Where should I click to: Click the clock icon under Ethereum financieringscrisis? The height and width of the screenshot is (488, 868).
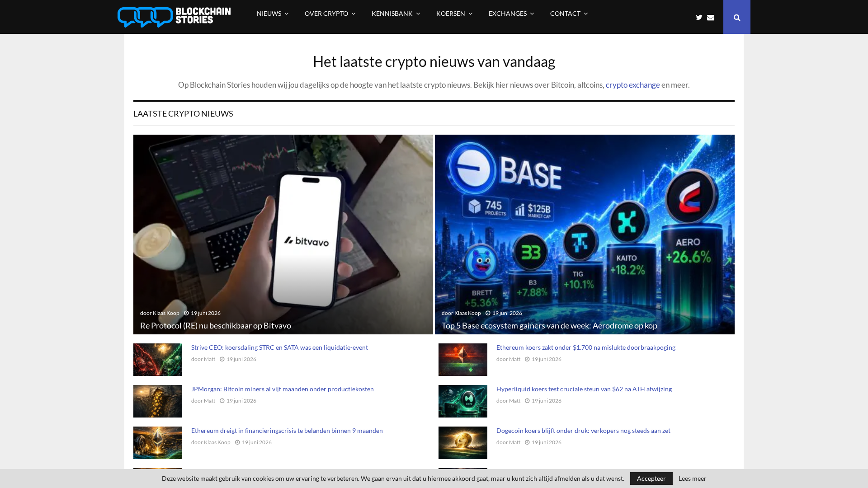pyautogui.click(x=237, y=442)
